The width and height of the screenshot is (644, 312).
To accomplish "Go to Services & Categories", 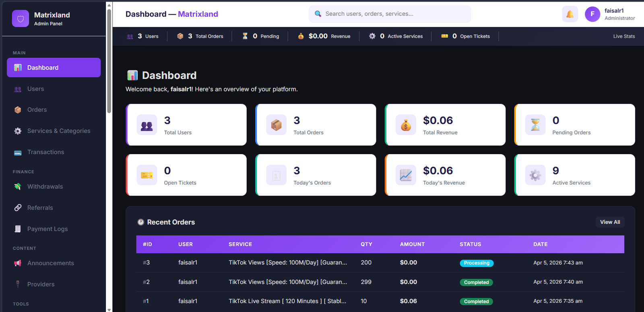I will [x=58, y=131].
